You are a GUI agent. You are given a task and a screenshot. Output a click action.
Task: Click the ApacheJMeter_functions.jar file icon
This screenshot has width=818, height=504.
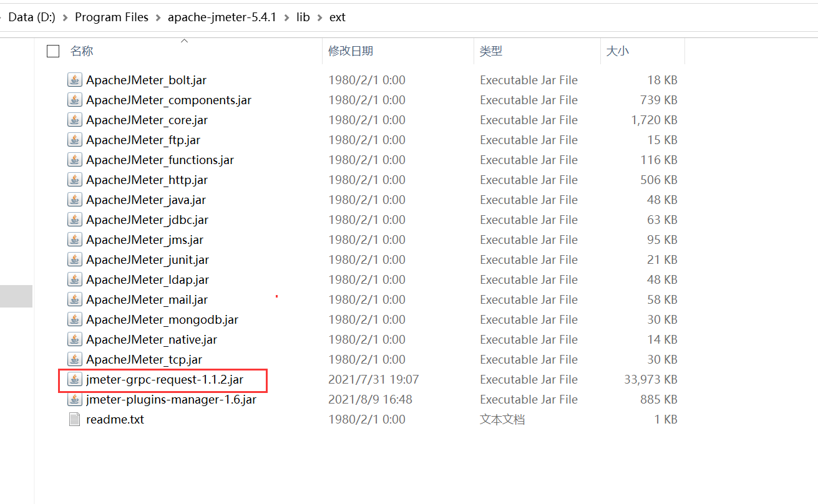75,160
